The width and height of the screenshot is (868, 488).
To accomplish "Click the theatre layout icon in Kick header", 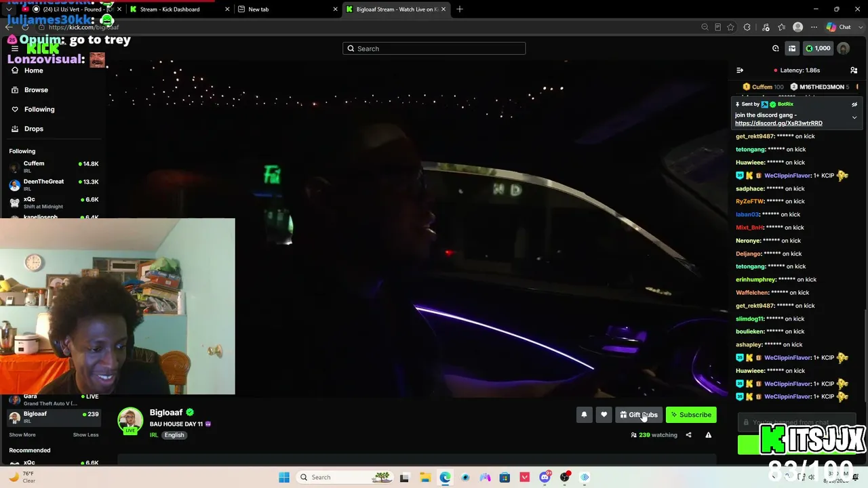I will click(x=791, y=49).
